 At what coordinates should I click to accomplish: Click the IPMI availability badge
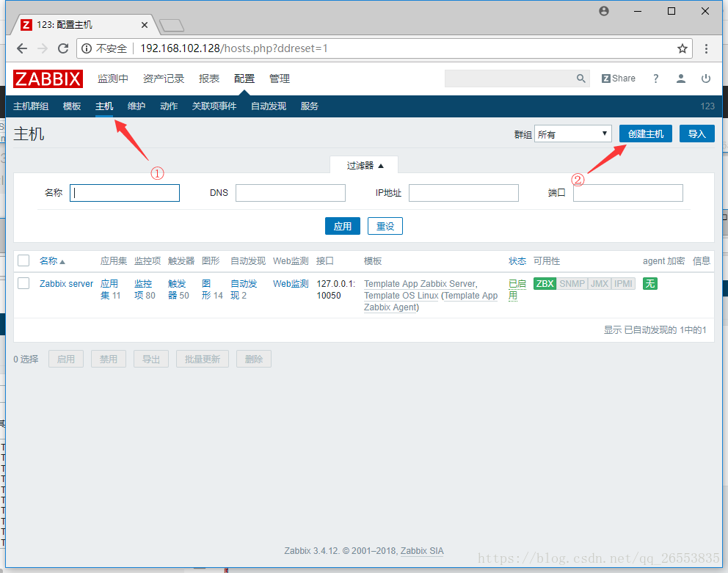click(x=623, y=284)
